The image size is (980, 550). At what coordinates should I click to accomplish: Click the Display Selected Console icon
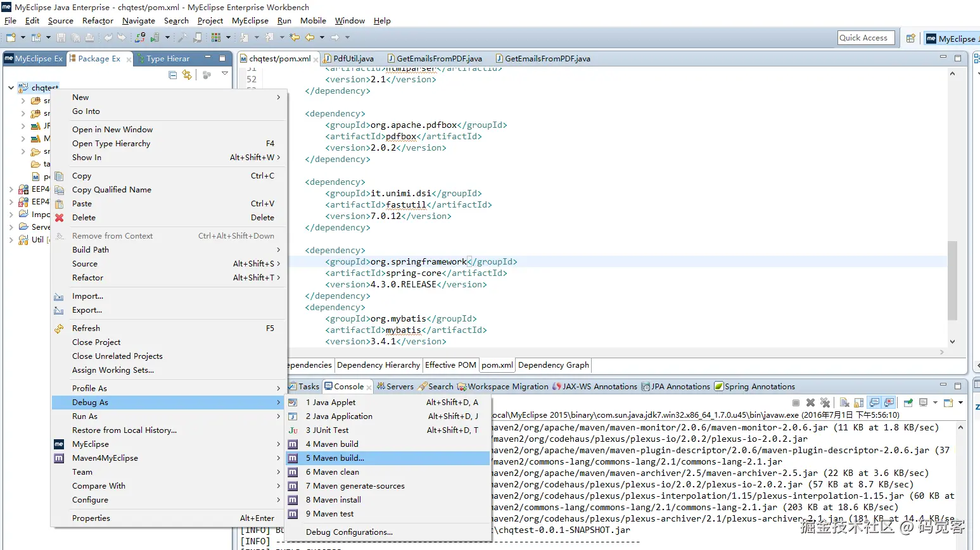pos(924,403)
